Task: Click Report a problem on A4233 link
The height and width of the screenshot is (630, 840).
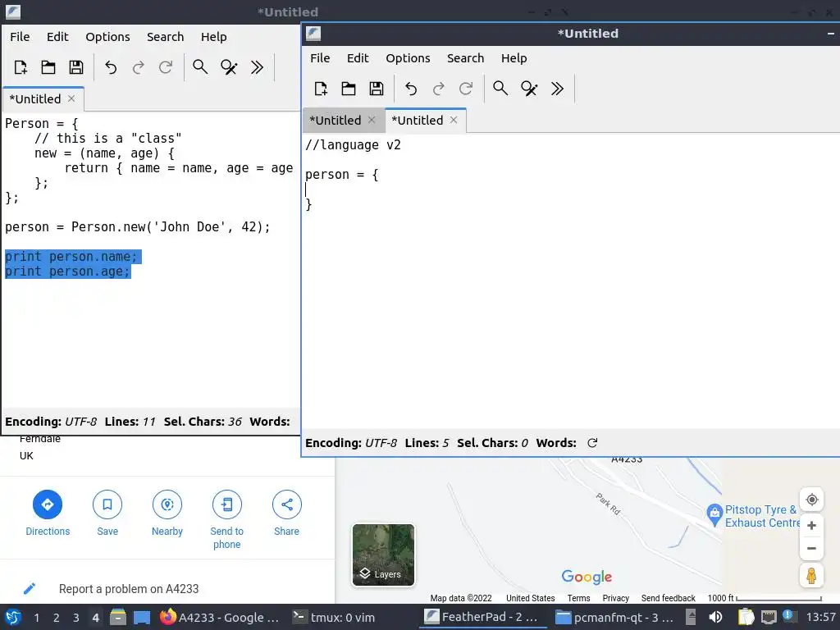Action: pyautogui.click(x=129, y=589)
